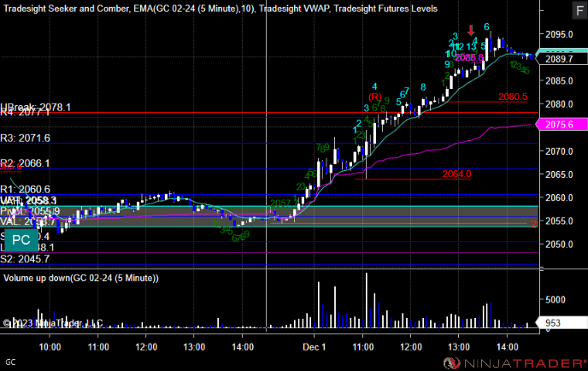
Task: Click the 5000 volume axis label
Action: tap(556, 300)
